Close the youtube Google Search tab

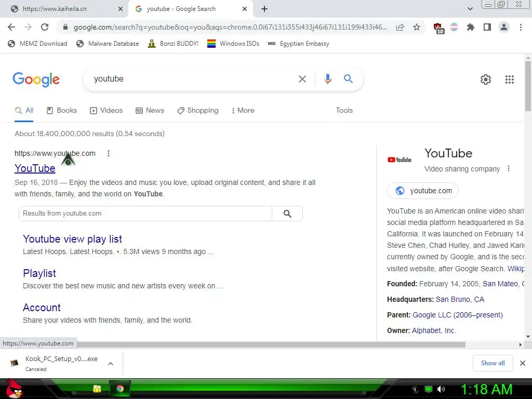pyautogui.click(x=245, y=9)
